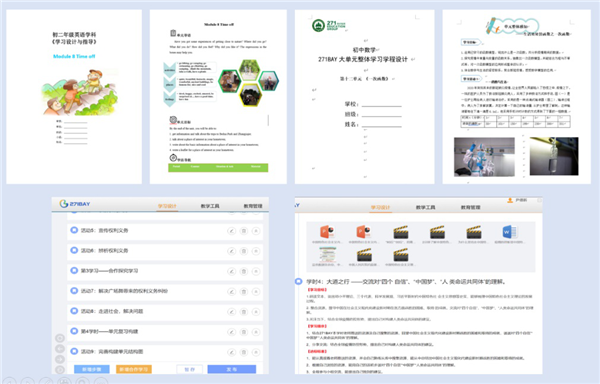600x384 pixels.
Task: Select the 活动6:辨析权利义务 row text
Action: 104,251
